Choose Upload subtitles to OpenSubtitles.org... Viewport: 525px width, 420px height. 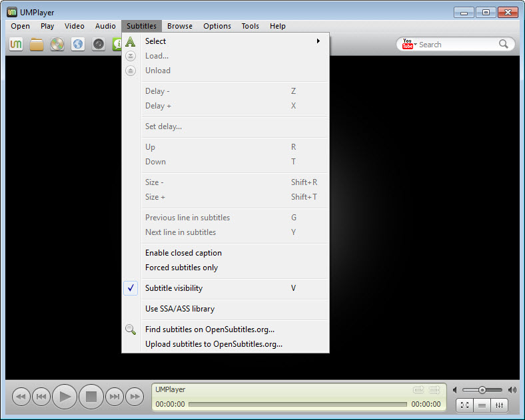tap(225, 344)
